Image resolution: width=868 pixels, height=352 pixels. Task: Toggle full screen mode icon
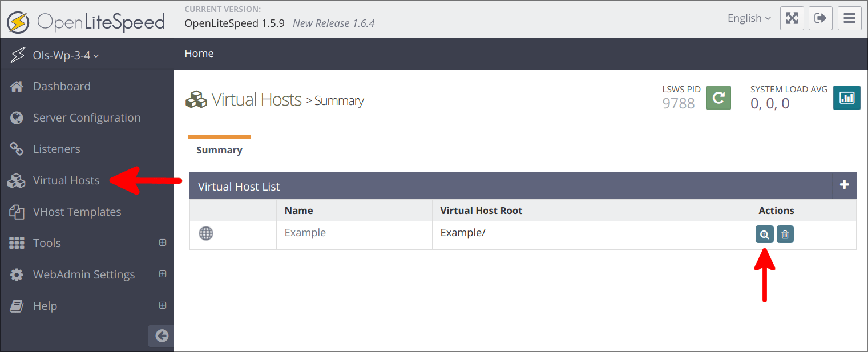pyautogui.click(x=792, y=18)
